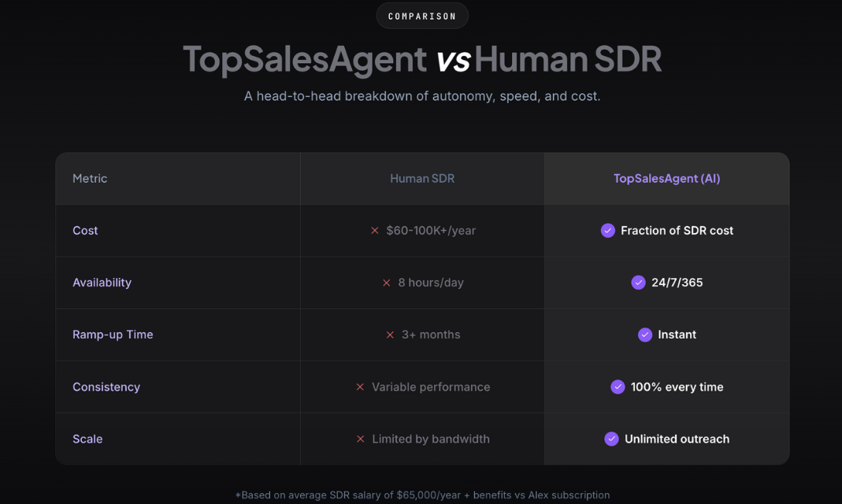Click the checkmark icon beside 'Fraction of SDR cost'
842x504 pixels.
607,230
